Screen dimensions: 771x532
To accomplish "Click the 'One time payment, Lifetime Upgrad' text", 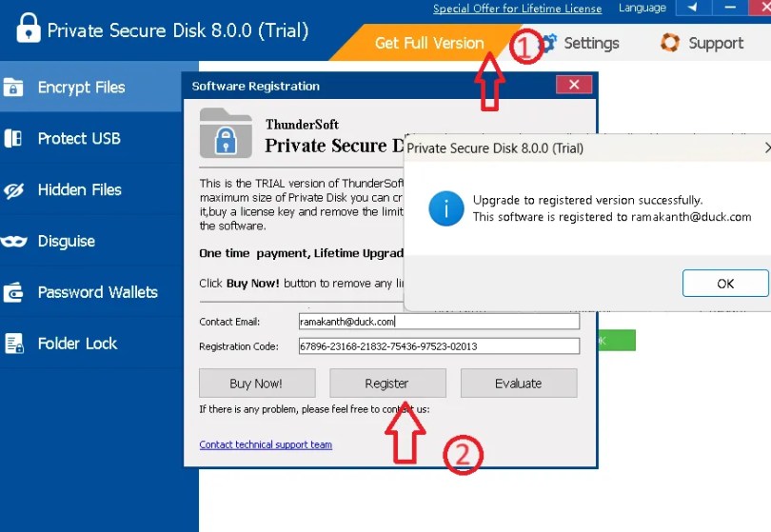I will pos(301,253).
